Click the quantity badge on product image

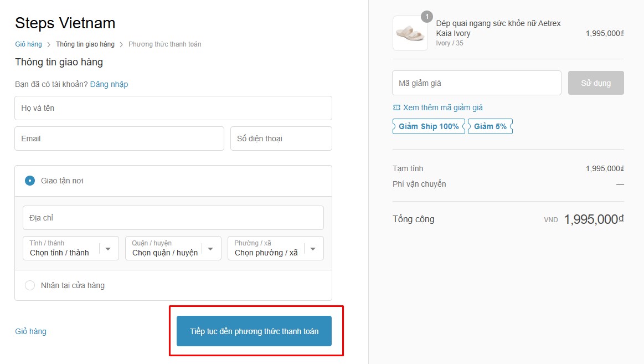point(427,17)
